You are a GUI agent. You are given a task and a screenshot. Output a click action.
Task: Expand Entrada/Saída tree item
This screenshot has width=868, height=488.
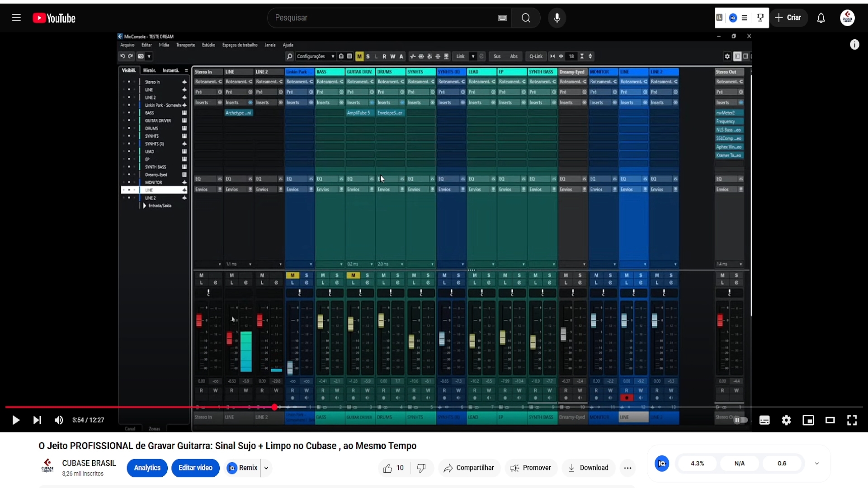(x=144, y=206)
